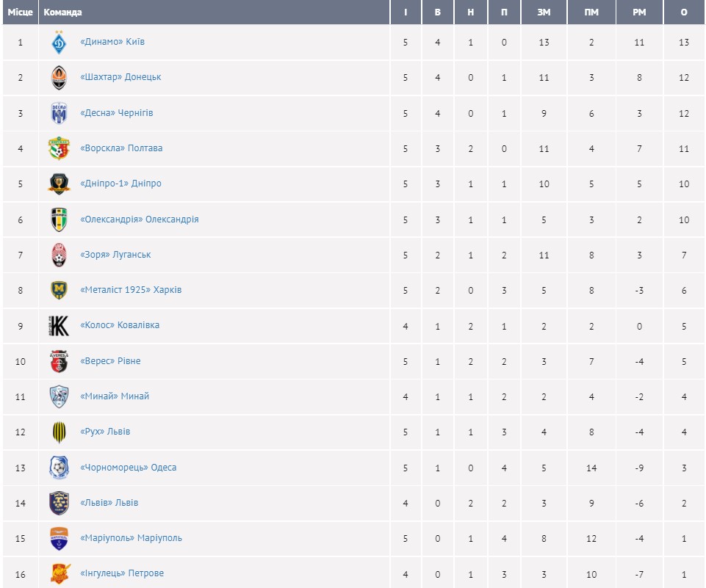Click the Chornomorets Odesa club emblem
706x588 pixels.
59,468
